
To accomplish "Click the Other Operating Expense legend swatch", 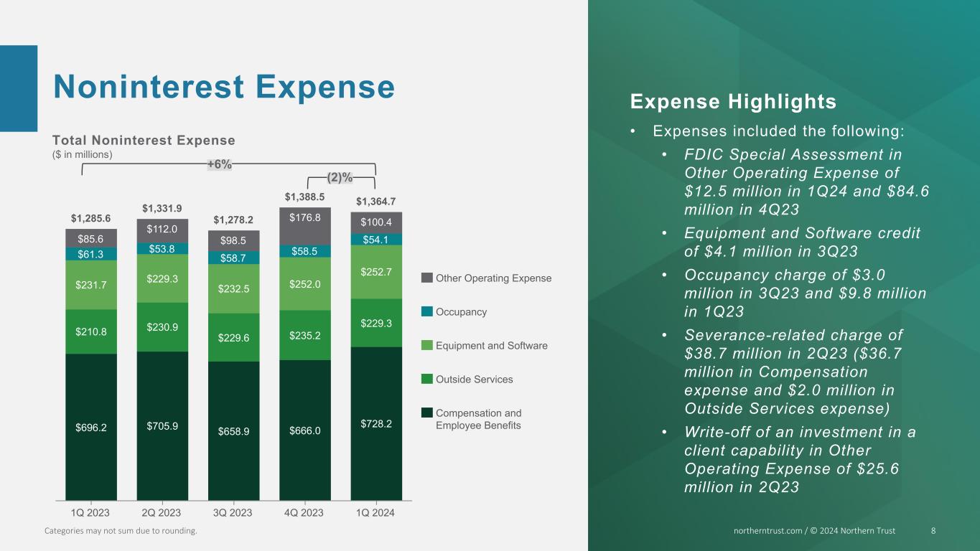I will [427, 278].
